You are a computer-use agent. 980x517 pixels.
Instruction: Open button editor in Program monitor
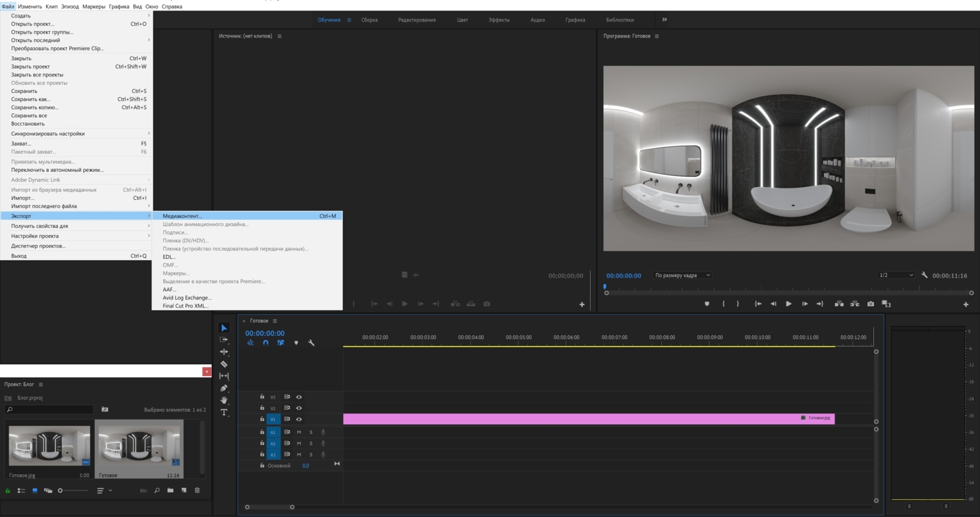point(966,304)
